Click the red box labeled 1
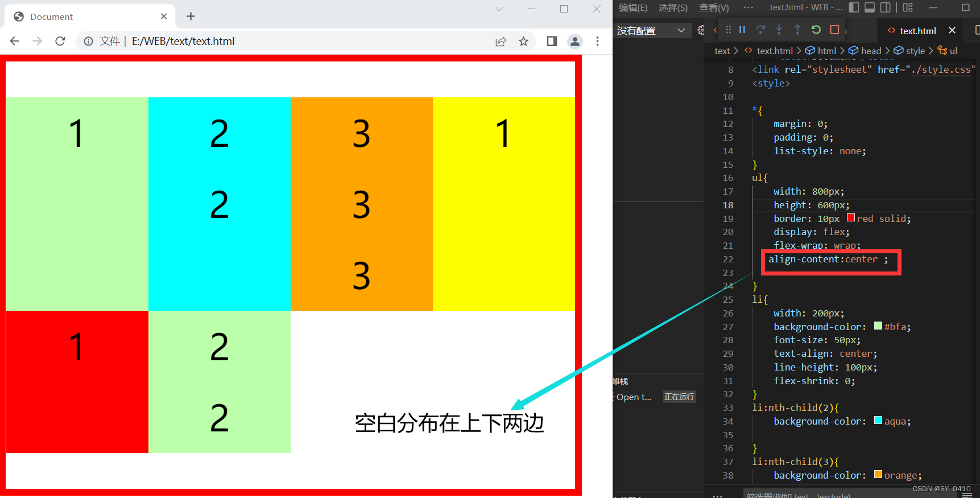The image size is (980, 498). pyautogui.click(x=77, y=382)
